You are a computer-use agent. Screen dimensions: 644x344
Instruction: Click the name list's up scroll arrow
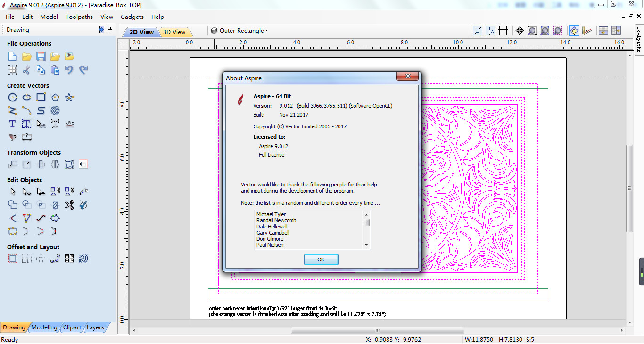(366, 215)
